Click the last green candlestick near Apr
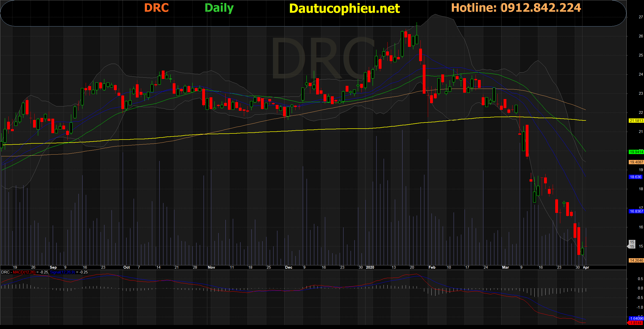 click(582, 251)
